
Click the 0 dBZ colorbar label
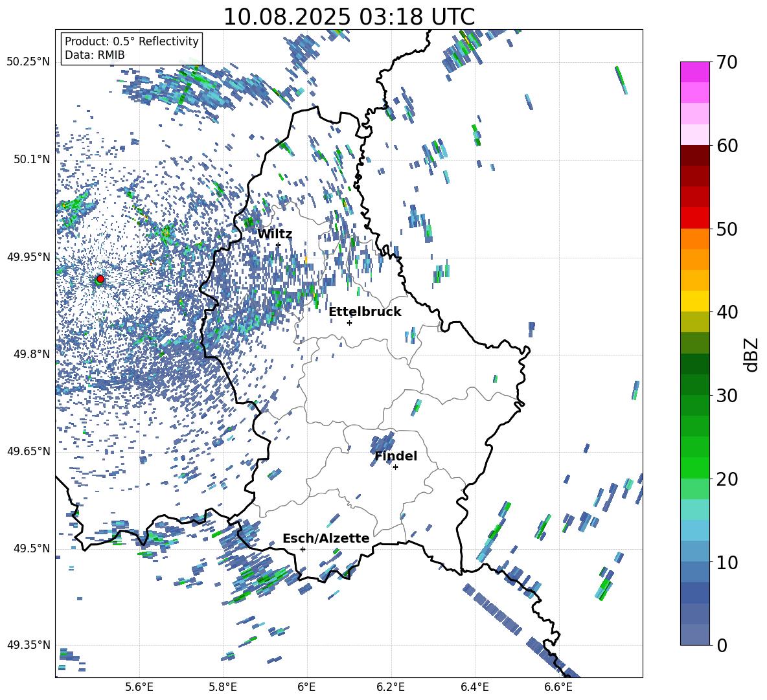click(x=722, y=646)
